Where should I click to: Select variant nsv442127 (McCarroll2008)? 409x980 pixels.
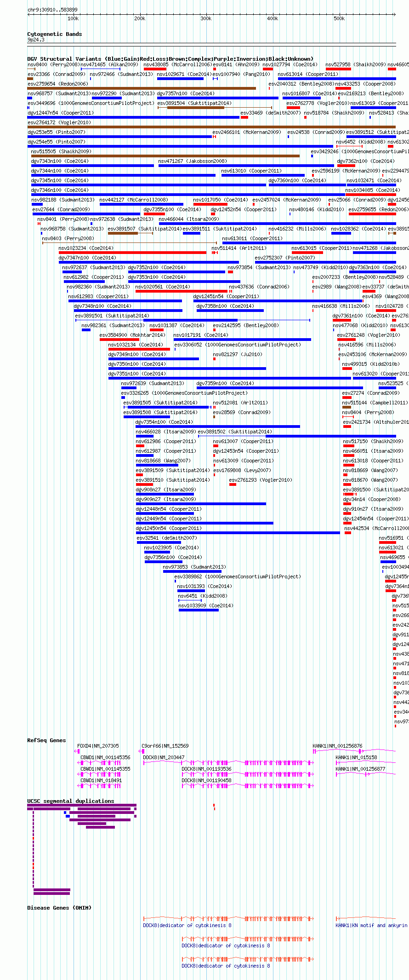tap(134, 200)
